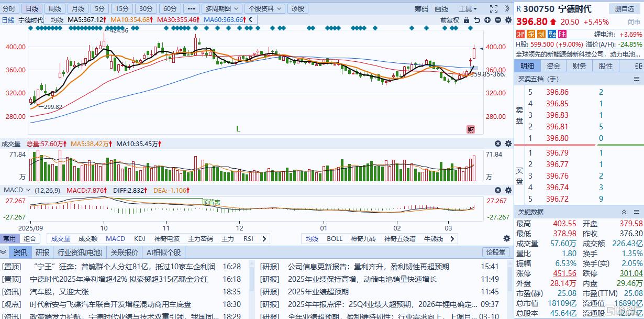Click the 论股堂 button
Image resolution: width=644 pixels, height=319 pixels.
pos(495,252)
